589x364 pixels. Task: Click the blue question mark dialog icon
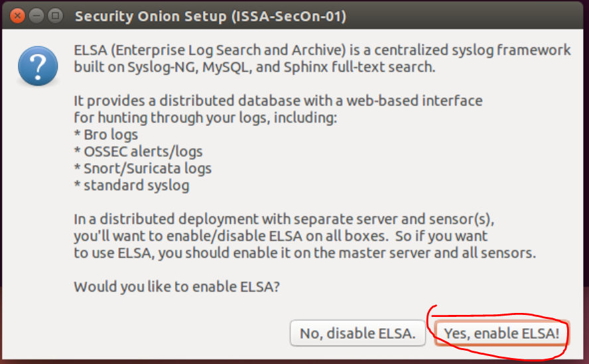(x=38, y=67)
